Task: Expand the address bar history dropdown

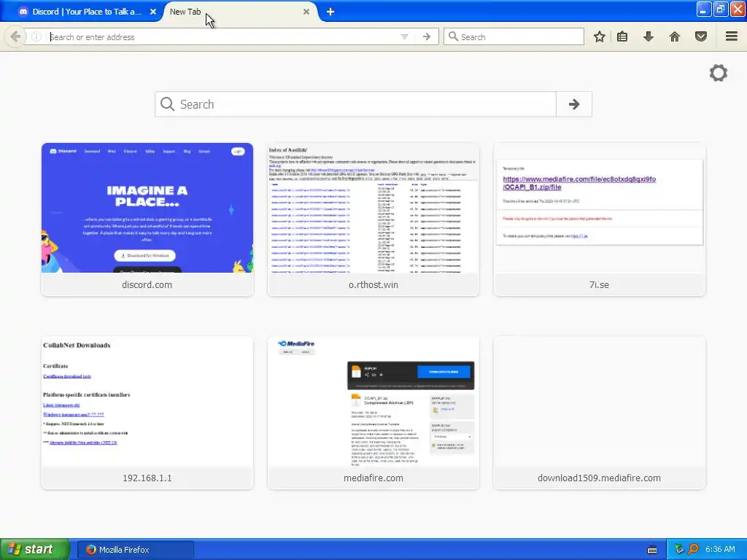Action: point(404,36)
